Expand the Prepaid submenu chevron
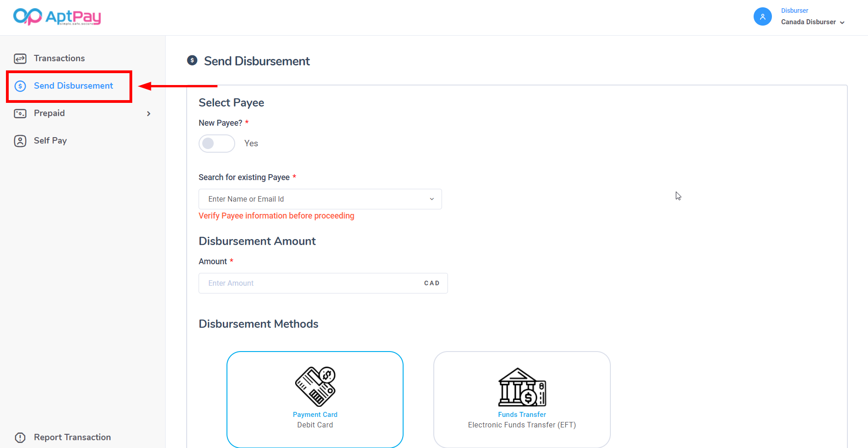The image size is (868, 448). [x=149, y=114]
